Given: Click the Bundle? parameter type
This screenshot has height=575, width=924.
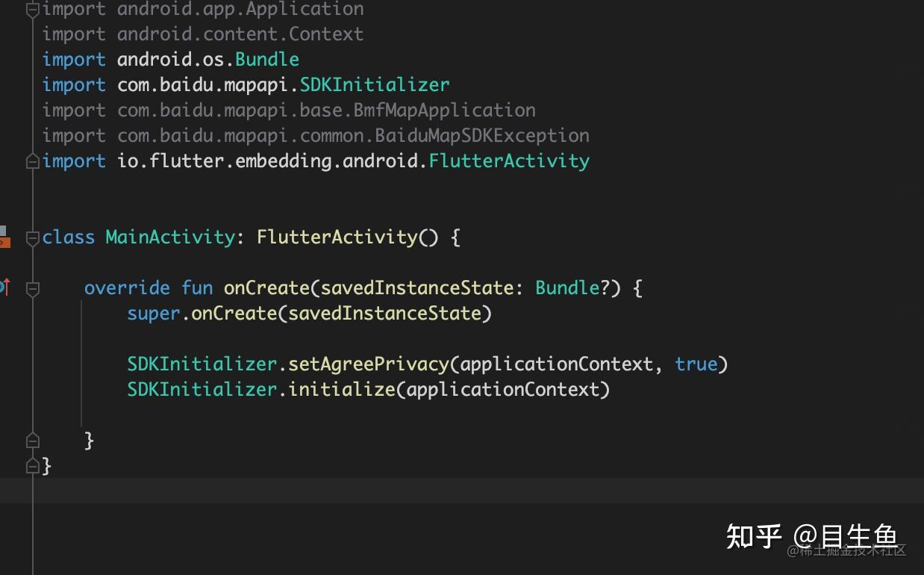Looking at the screenshot, I should [572, 287].
